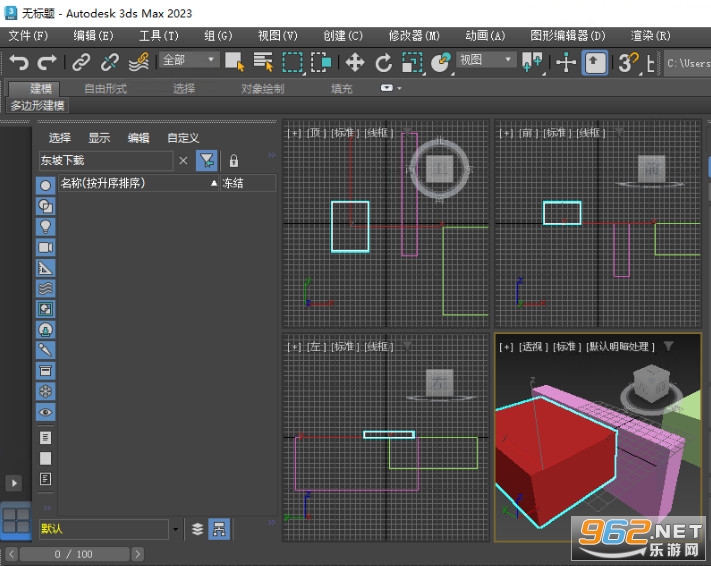Image resolution: width=711 pixels, height=566 pixels.
Task: Toggle the Angle Snap button
Action: pyautogui.click(x=650, y=63)
